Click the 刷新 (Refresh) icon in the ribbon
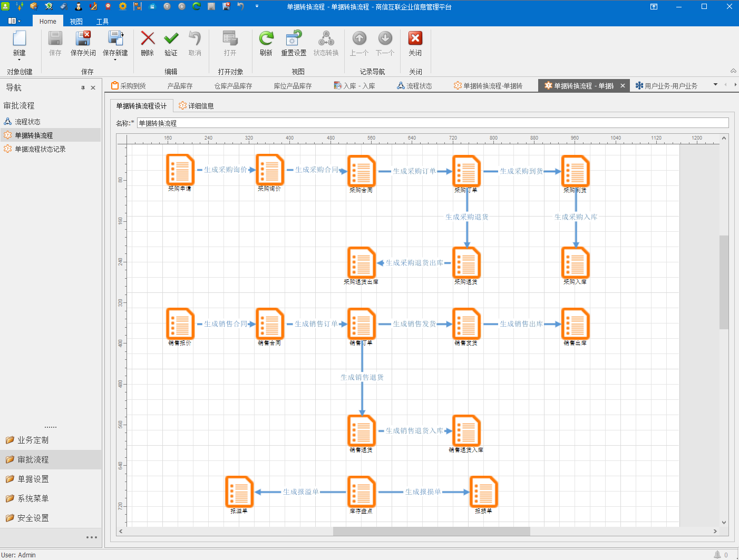 point(266,38)
